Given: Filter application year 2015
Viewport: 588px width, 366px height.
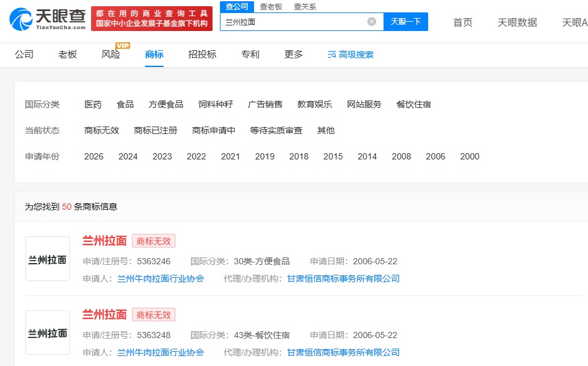Looking at the screenshot, I should coord(333,156).
